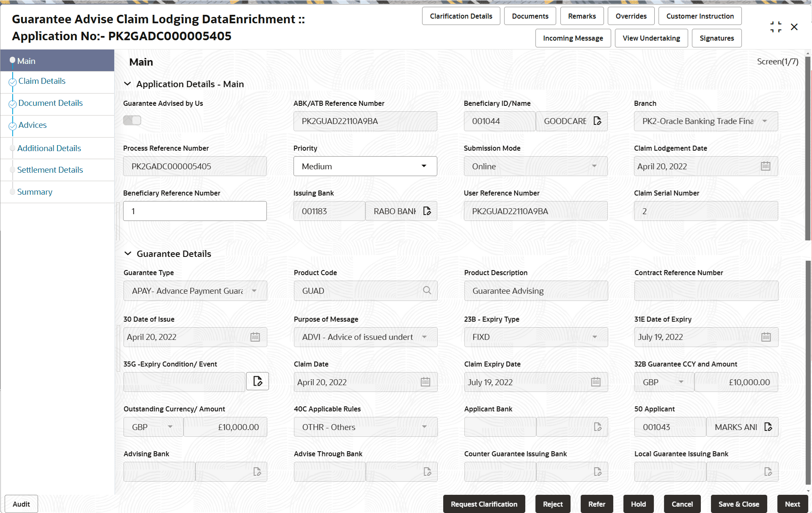Switch to the Settlement Details step
The height and width of the screenshot is (513, 812).
[50, 170]
